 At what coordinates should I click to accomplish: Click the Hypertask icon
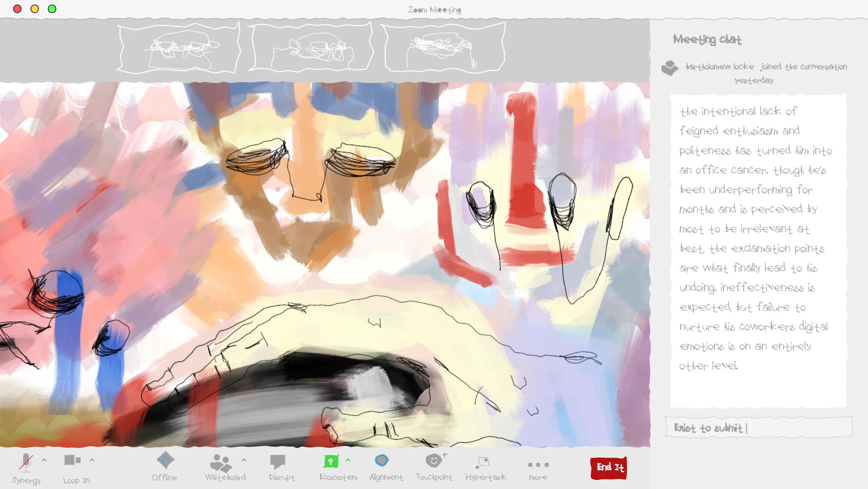click(x=482, y=462)
